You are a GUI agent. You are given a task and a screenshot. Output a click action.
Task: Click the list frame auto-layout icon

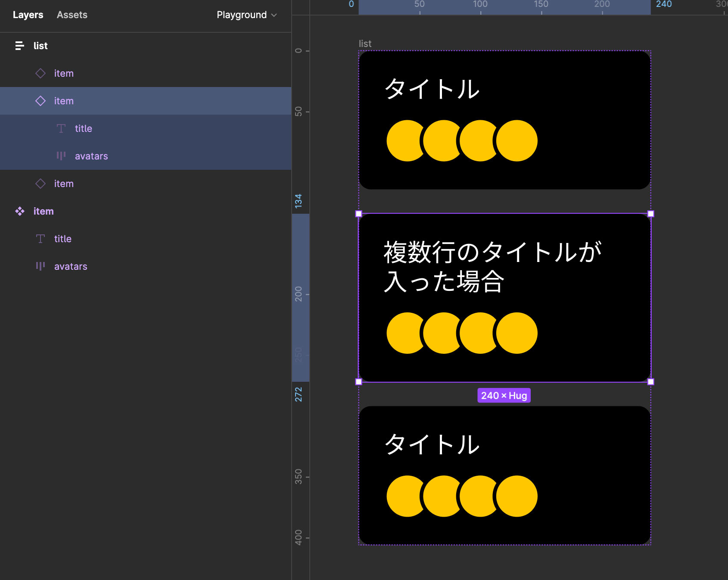(x=19, y=46)
